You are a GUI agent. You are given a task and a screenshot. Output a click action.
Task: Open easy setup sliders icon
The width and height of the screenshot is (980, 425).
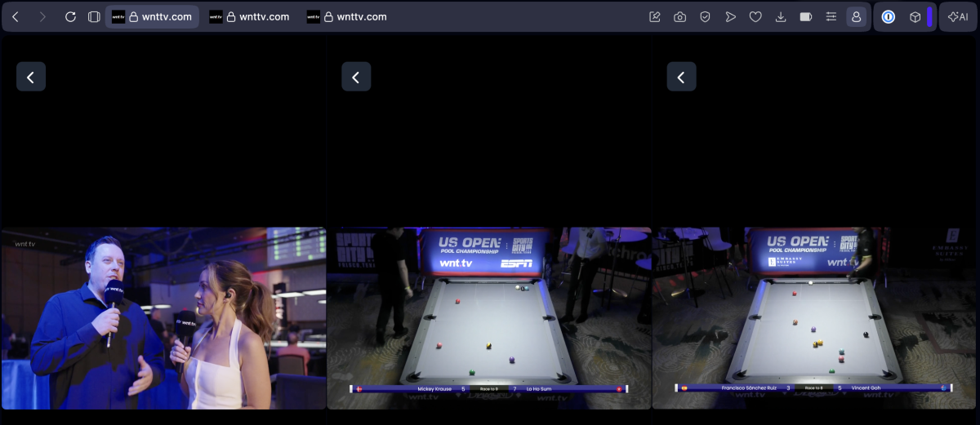coord(831,16)
